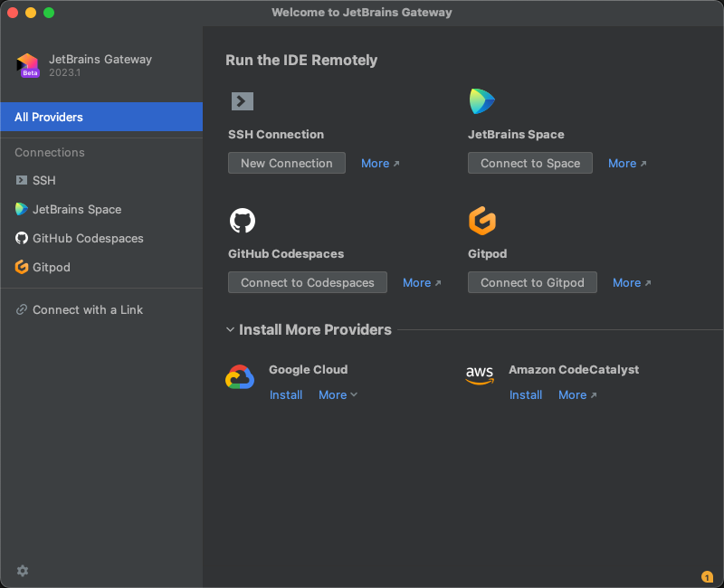Open More link for GitHub Codespaces
Screen dimensions: 724x588
tap(422, 283)
